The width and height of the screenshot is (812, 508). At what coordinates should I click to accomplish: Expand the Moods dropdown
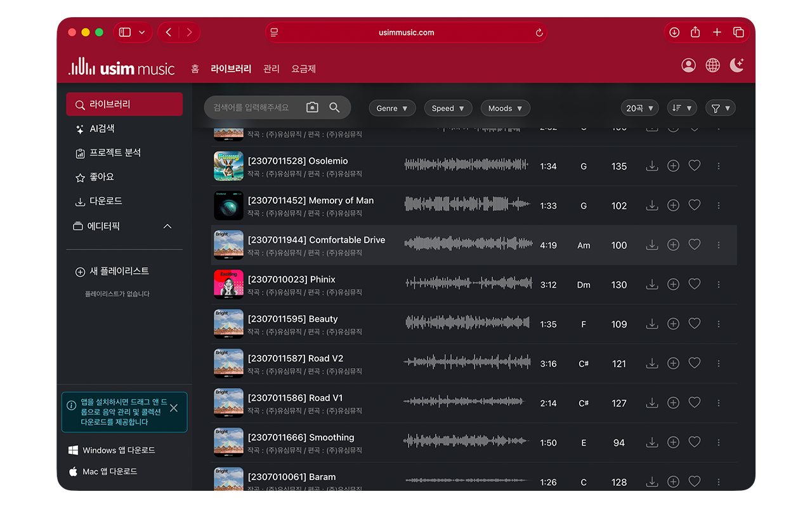point(505,109)
